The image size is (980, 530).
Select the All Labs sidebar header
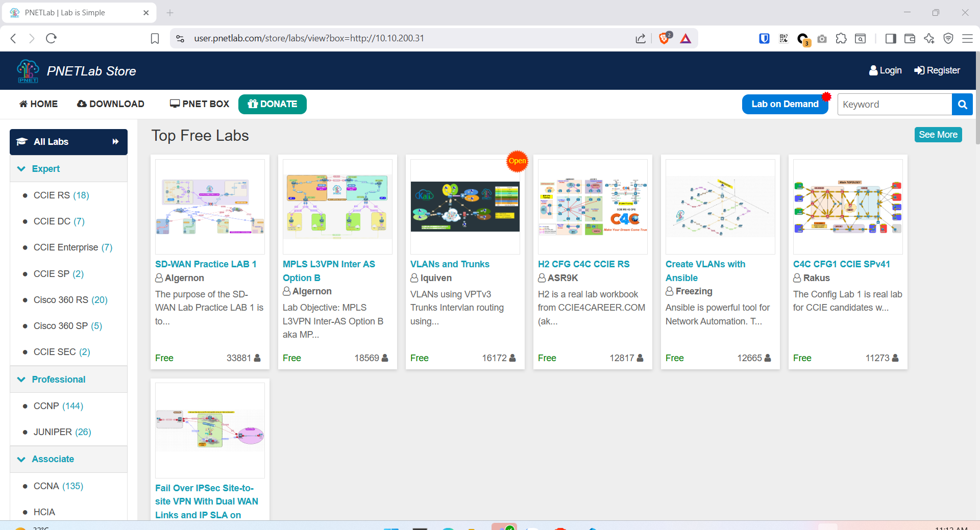click(68, 142)
